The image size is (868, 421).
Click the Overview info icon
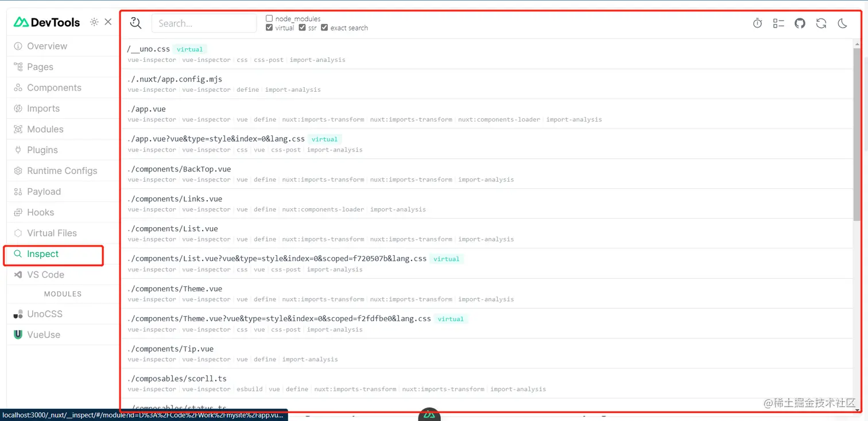tap(18, 46)
